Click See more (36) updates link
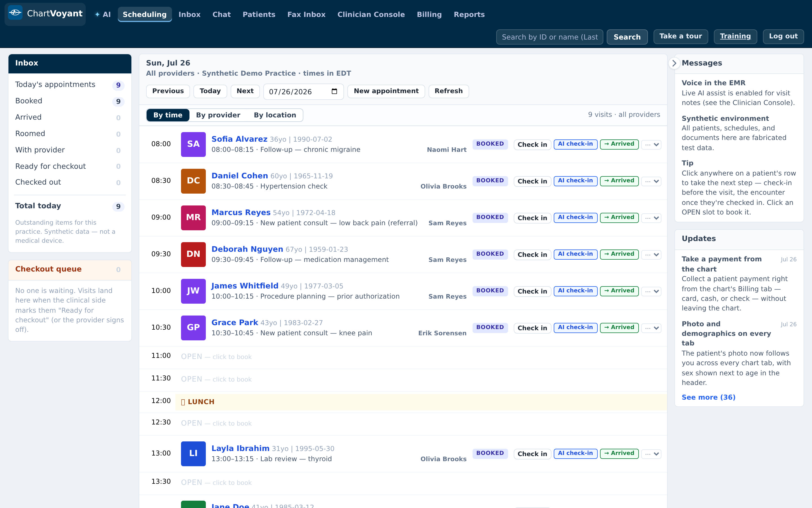 [708, 397]
